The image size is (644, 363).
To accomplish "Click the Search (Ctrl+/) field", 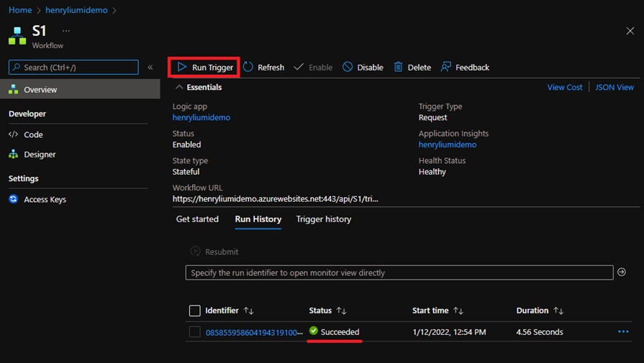I will tap(73, 68).
